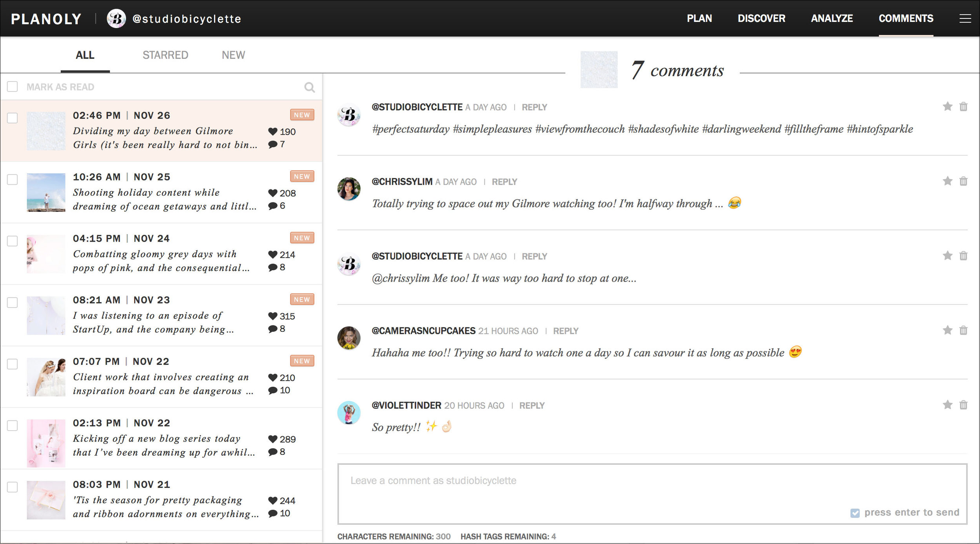Check the 10:26 AM Nov 25 post checkbox
The height and width of the screenshot is (544, 980).
(x=13, y=179)
